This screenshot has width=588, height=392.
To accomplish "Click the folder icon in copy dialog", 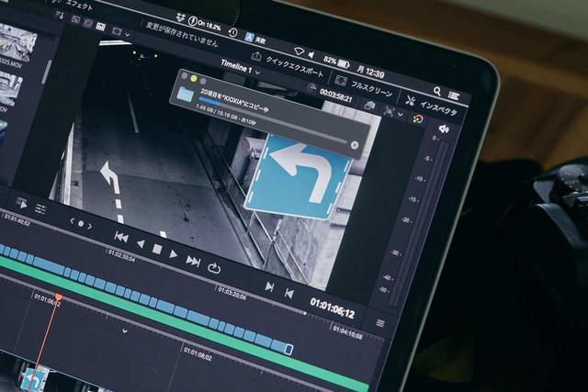I will [185, 94].
